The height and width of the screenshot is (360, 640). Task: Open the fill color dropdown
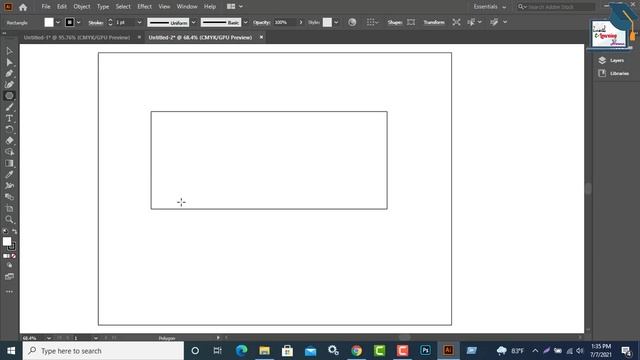[x=58, y=22]
